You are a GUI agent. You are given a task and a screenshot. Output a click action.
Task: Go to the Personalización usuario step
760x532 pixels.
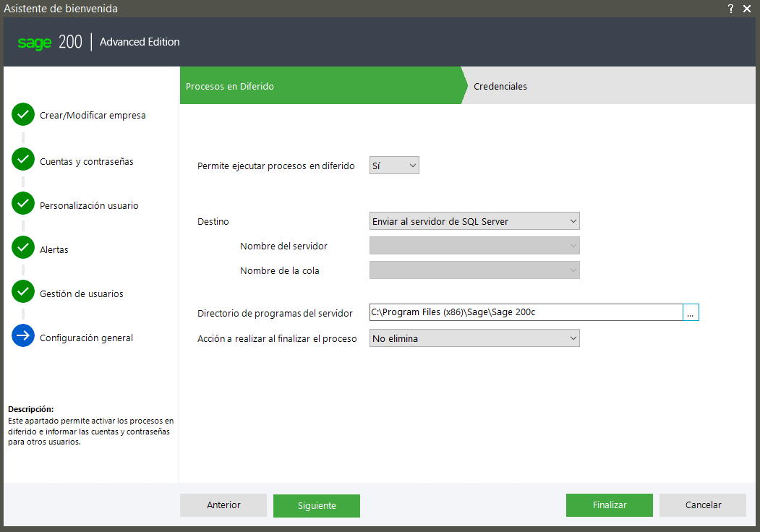click(x=89, y=205)
